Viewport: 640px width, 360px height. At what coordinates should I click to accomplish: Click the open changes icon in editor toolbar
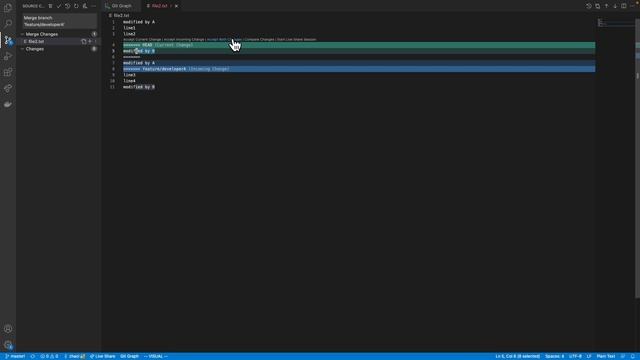(x=598, y=6)
